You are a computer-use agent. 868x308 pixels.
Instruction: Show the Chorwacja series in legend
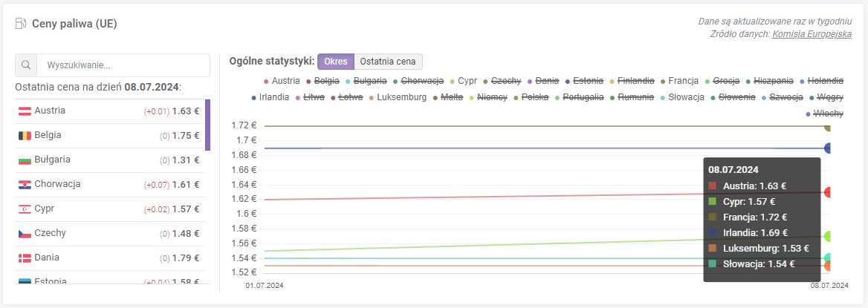(x=418, y=81)
